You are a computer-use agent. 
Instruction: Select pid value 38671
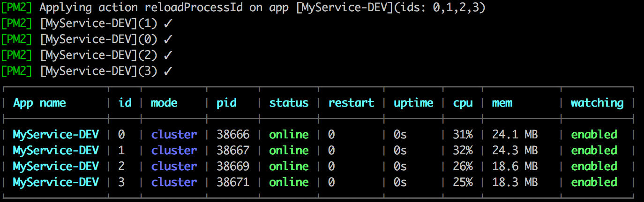233,182
